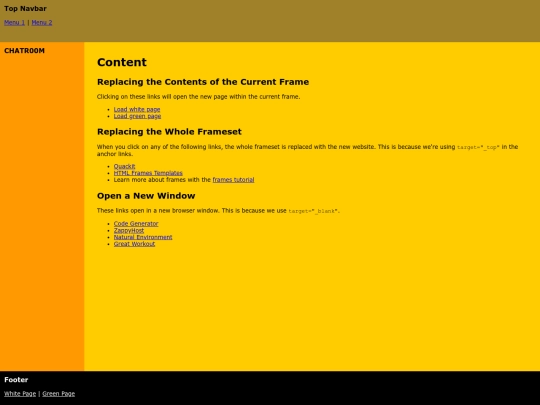Open the Quackit link

pos(124,166)
